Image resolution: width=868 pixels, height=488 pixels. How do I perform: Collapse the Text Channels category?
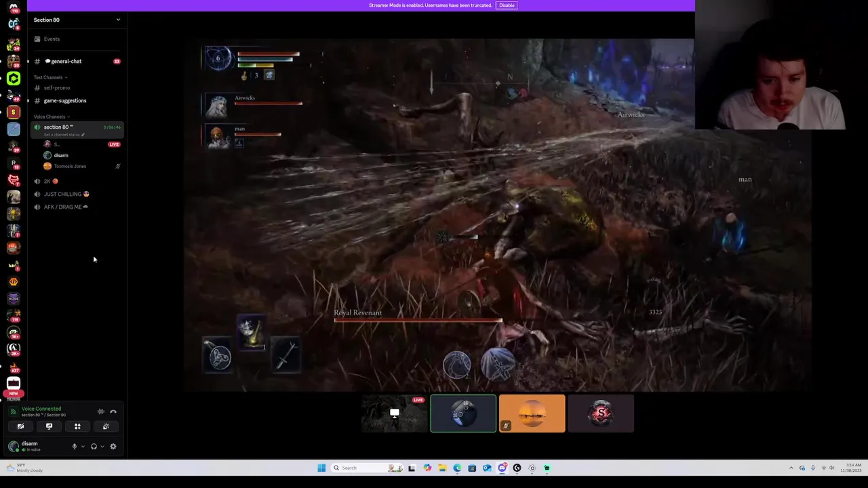click(x=50, y=77)
